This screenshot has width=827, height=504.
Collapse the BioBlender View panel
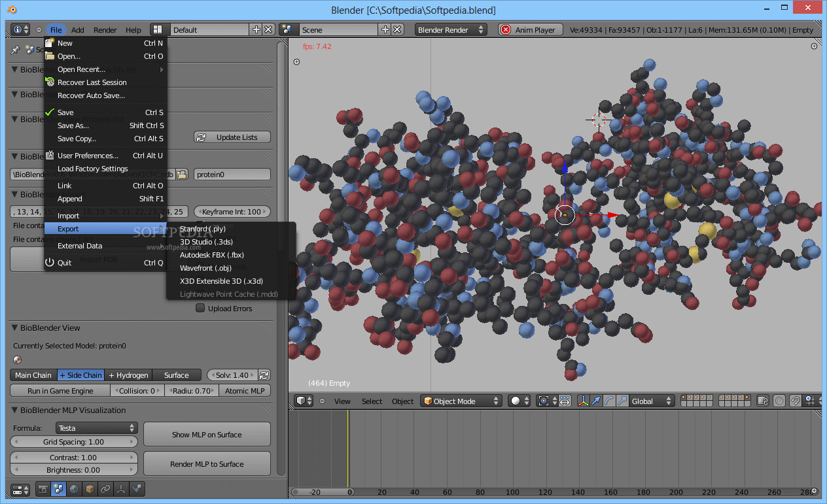(x=15, y=328)
